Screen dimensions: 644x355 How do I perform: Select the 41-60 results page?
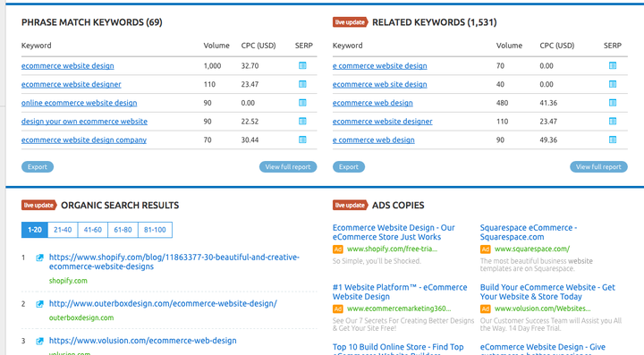pos(93,230)
